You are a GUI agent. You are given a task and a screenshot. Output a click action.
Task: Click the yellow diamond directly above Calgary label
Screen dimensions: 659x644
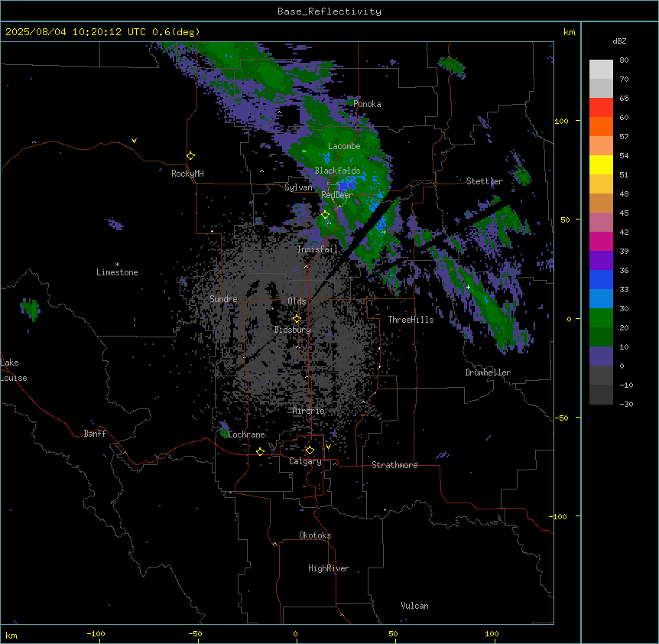[x=310, y=450]
